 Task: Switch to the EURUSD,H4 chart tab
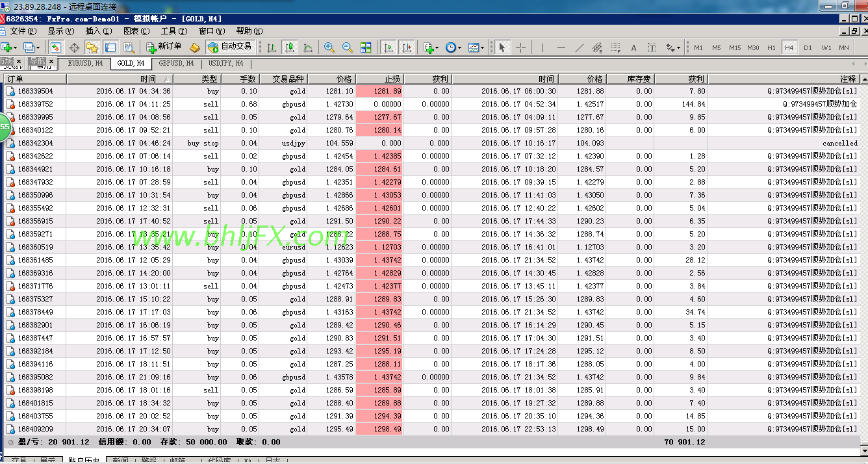(x=85, y=64)
